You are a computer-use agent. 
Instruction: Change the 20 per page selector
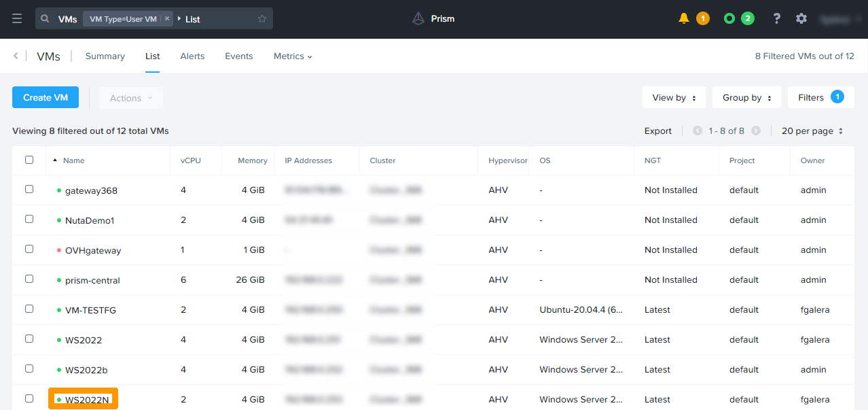click(x=812, y=131)
